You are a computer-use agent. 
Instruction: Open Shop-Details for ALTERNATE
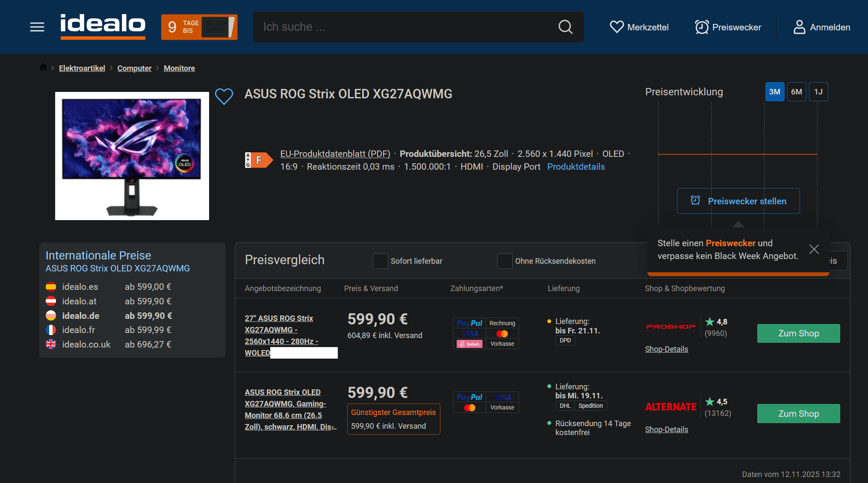666,429
